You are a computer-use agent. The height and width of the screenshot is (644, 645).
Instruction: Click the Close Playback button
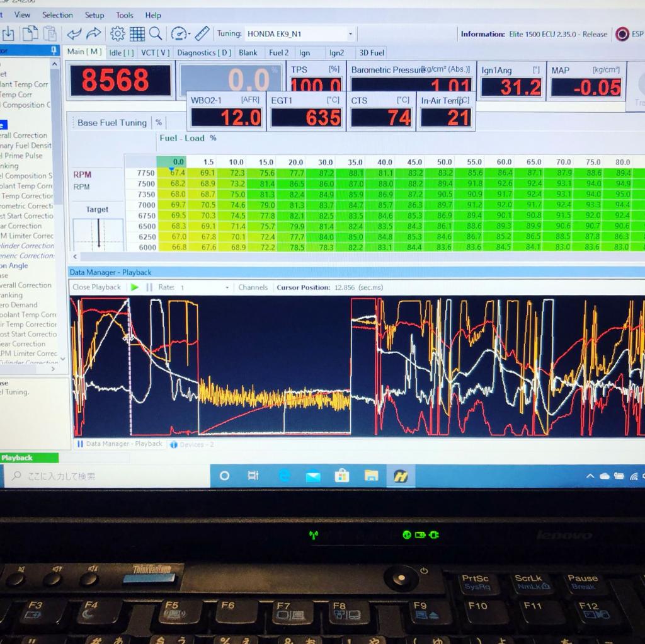pyautogui.click(x=96, y=287)
